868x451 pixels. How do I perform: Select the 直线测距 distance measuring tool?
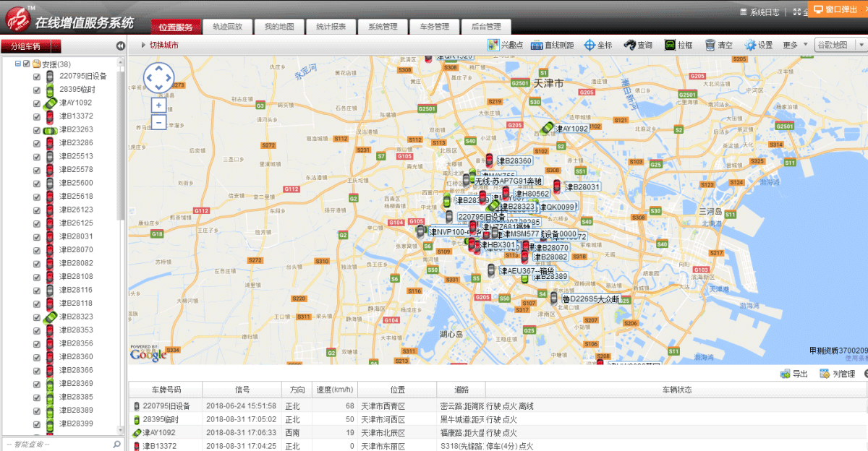pos(552,45)
